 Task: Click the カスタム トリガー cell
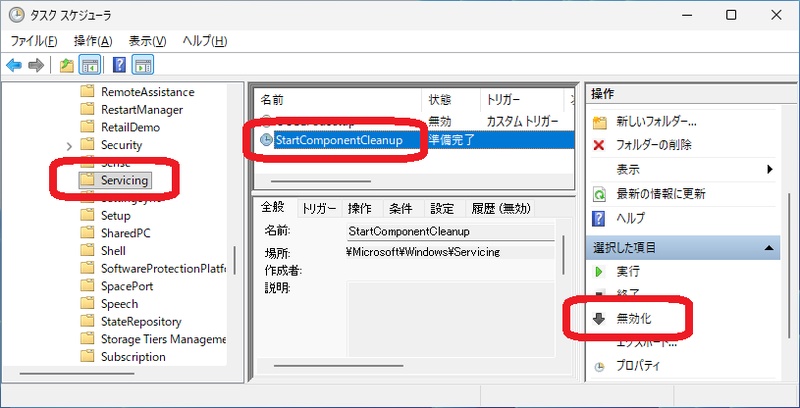(522, 121)
